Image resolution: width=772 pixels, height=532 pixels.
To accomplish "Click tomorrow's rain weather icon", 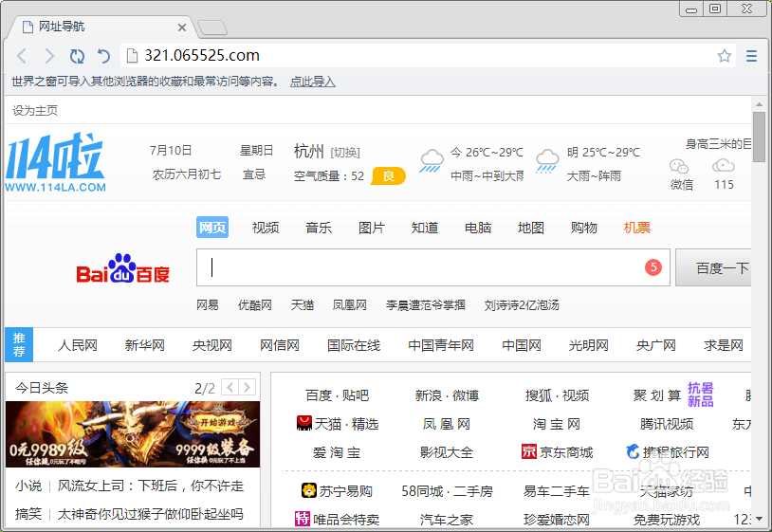I will [547, 161].
